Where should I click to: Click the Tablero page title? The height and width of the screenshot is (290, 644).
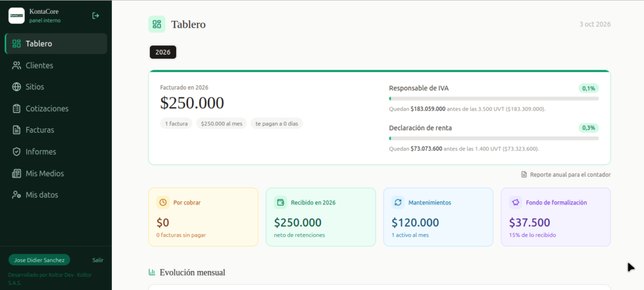(x=188, y=25)
